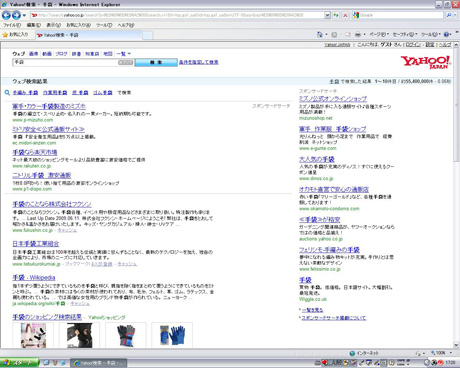460x368 pixels.
Task: Open the 表示(V) menu
Action: pos(53,25)
